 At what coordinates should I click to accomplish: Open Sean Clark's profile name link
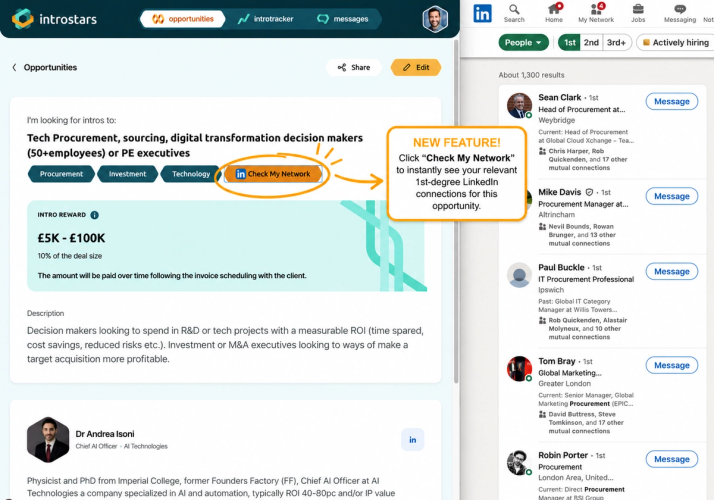[560, 97]
